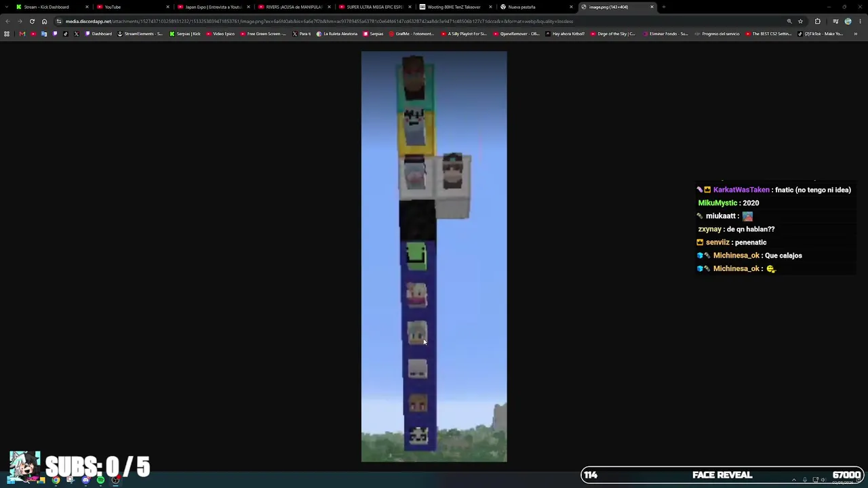Close the Stream - Kick Dashboard tab

[x=87, y=7]
